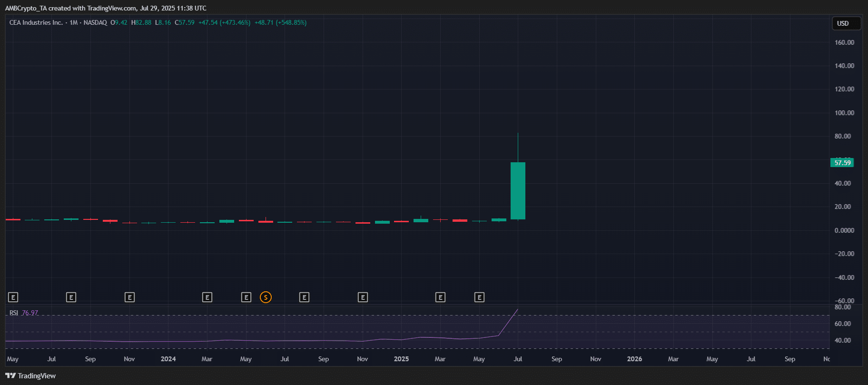
Task: Click the earnings marker above Nov 2023
Action: (129, 297)
